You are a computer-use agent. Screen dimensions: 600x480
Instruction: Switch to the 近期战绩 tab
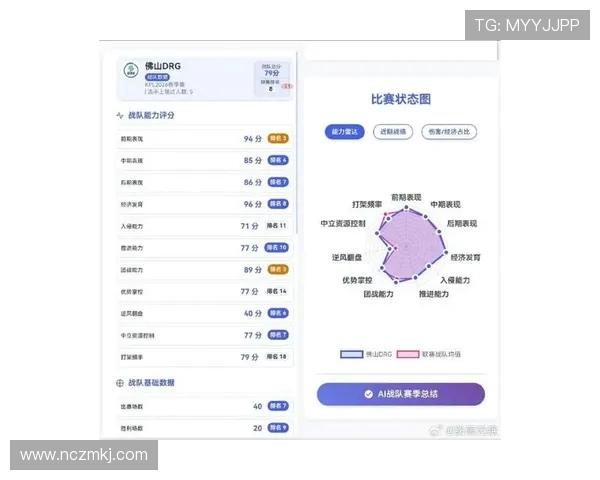click(x=393, y=132)
